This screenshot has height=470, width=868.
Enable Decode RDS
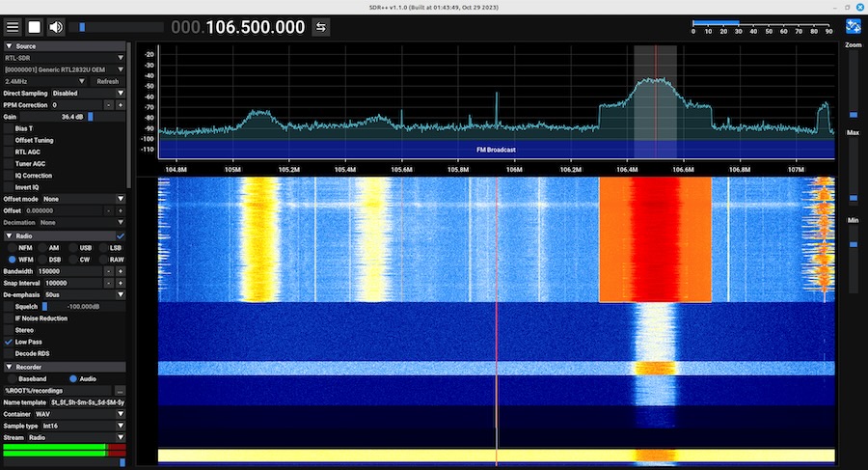click(x=9, y=353)
